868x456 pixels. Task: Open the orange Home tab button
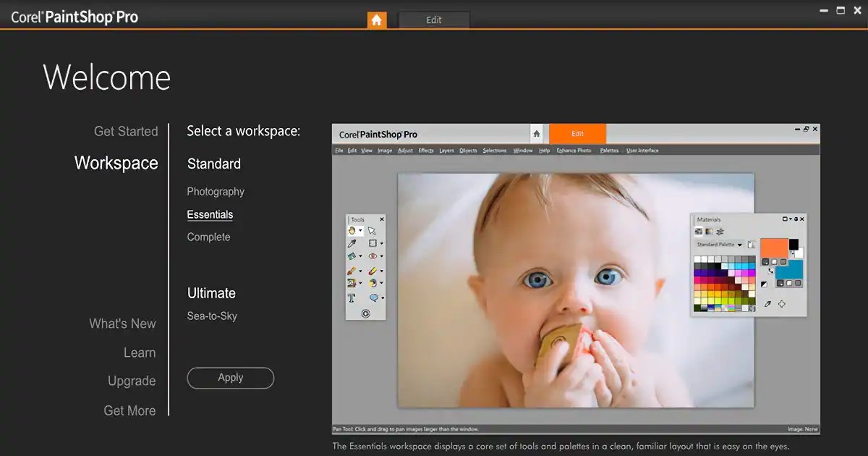(376, 20)
